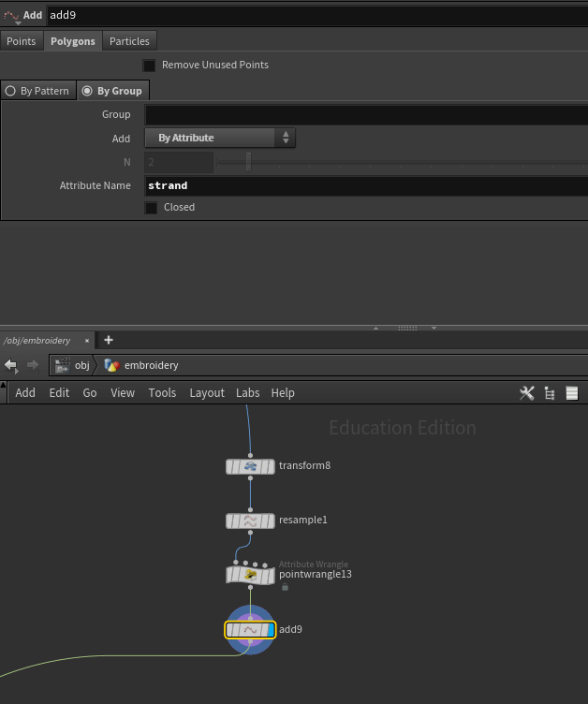588x704 pixels.
Task: Open the network editor tools wrench icon
Action: pyautogui.click(x=526, y=393)
